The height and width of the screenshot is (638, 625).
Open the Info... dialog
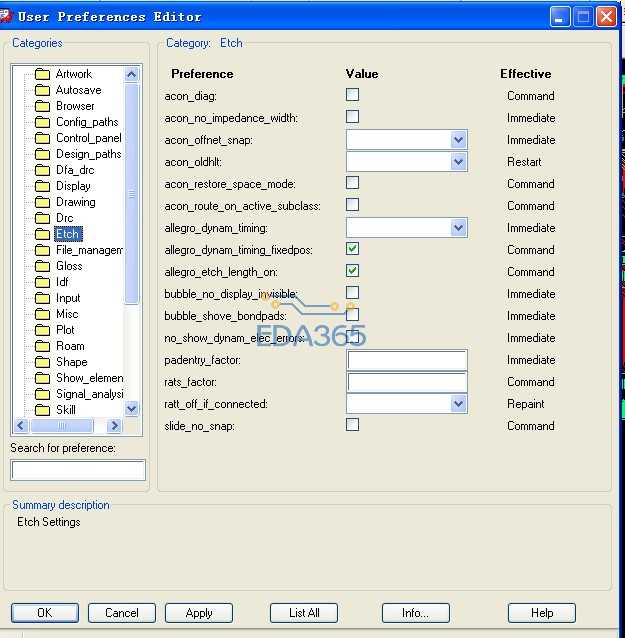(415, 613)
